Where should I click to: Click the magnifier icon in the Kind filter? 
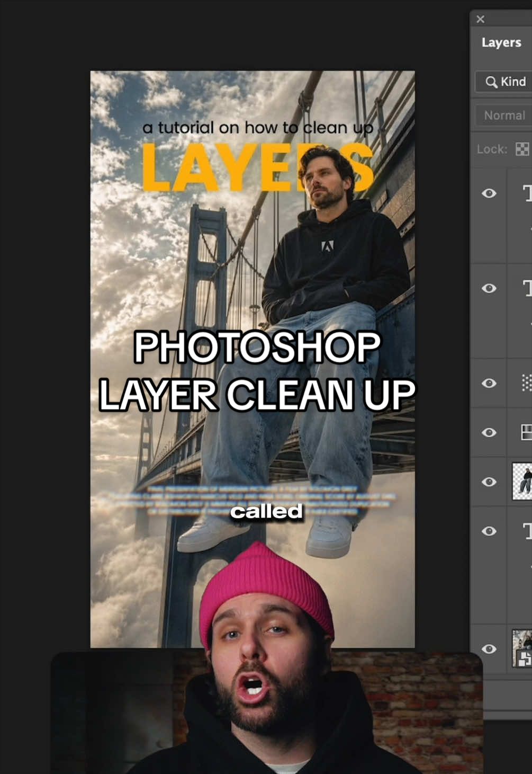tap(491, 82)
